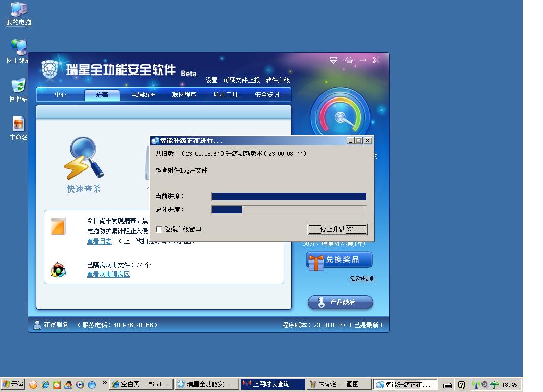This screenshot has height=392, width=543.
Task: Click the virus quarantine icon
Action: 58,270
